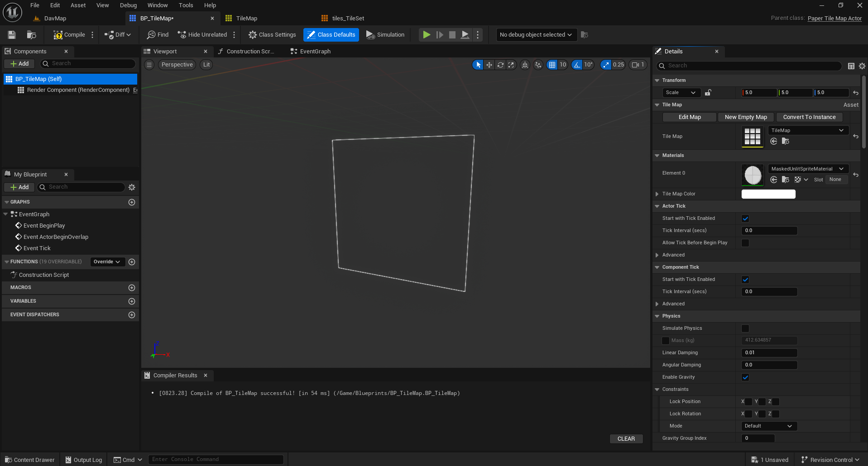Toggle scale snapping icon
This screenshot has height=466, width=868.
[606, 65]
